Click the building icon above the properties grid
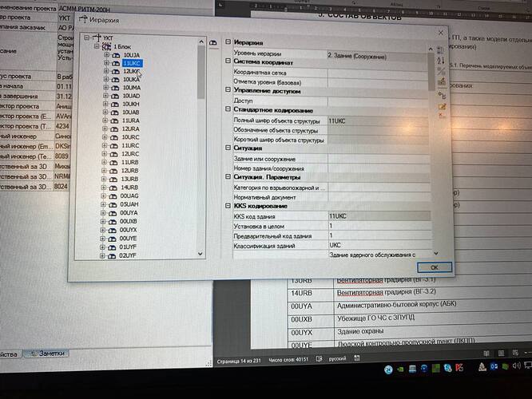This screenshot has height=399, width=532. (214, 42)
